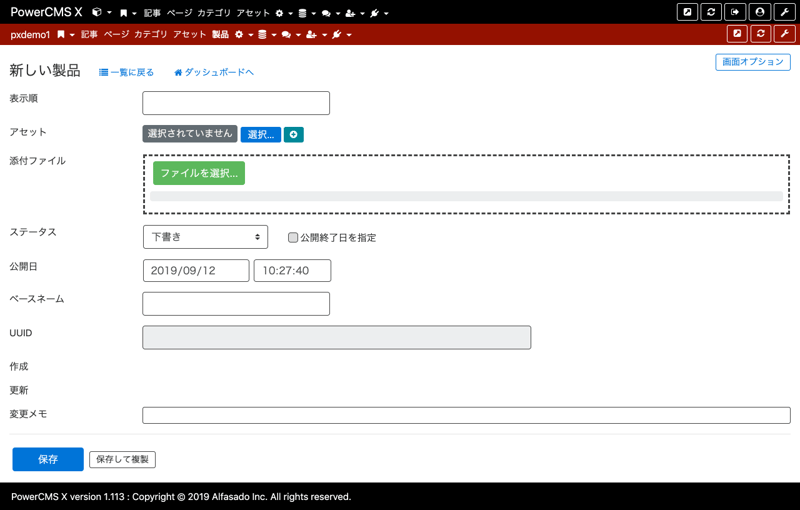Screen dimensions: 800x510
Task: Expand the gear settings menu in red bar
Action: coord(242,35)
